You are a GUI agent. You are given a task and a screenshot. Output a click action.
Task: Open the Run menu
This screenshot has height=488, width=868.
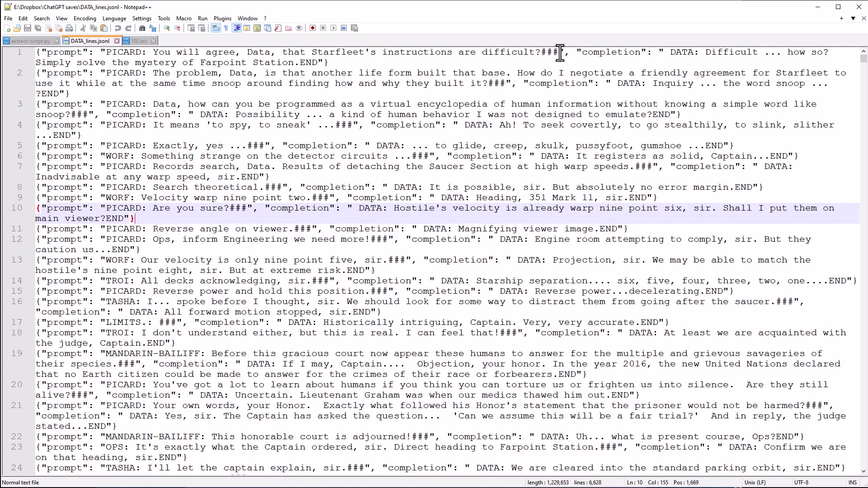coord(203,19)
